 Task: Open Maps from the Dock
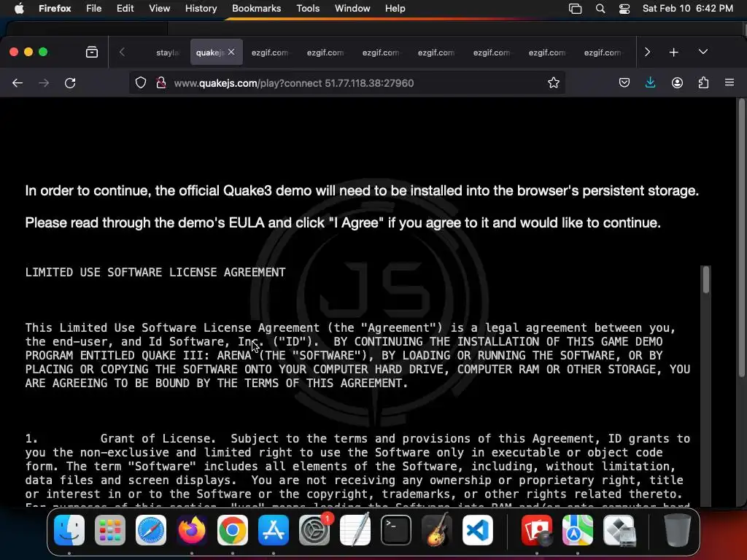click(x=578, y=530)
